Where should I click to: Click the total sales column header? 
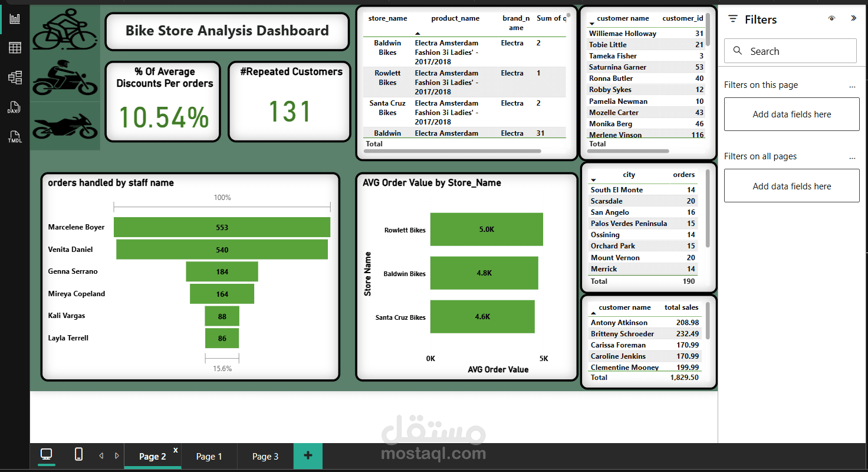[x=682, y=307]
